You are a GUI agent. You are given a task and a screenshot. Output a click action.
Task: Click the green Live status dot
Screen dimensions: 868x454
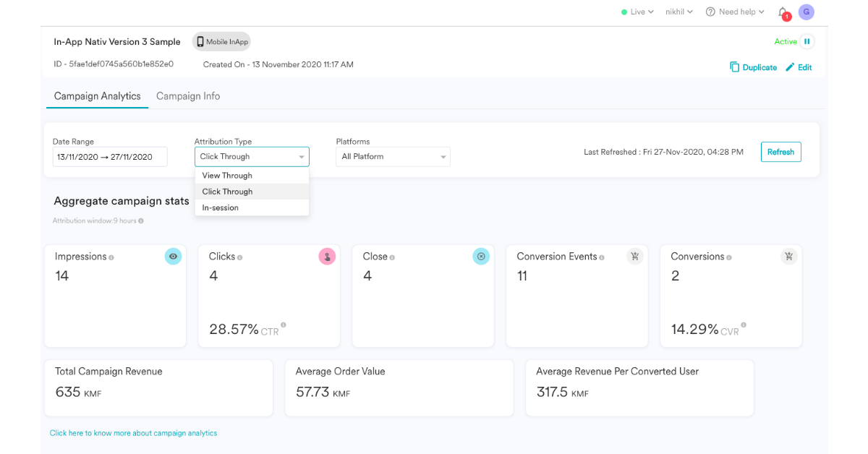pos(624,12)
